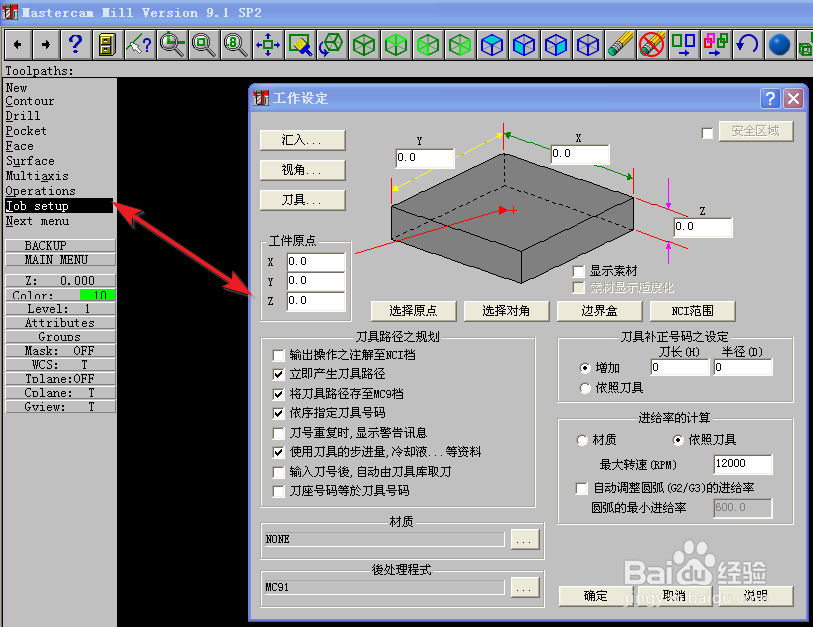
Task: Open the 刀具... button
Action: [x=302, y=200]
